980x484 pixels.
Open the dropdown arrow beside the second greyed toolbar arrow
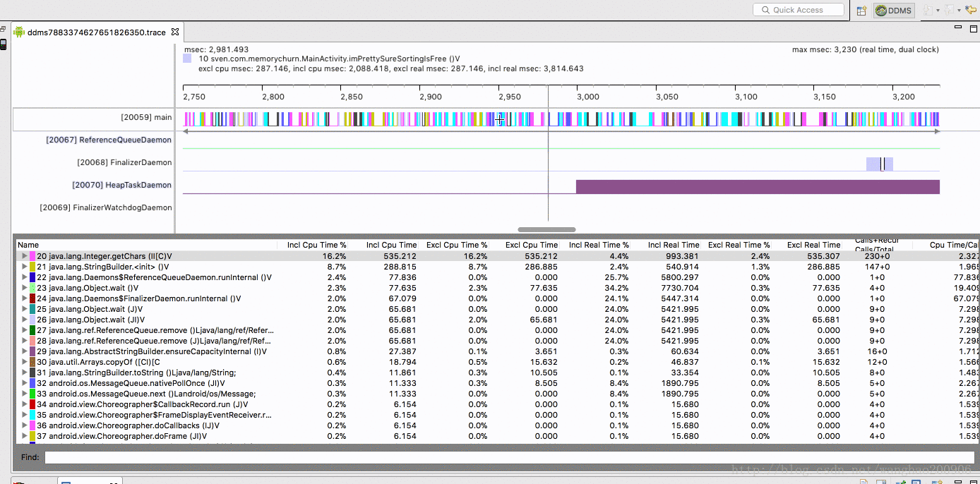959,11
